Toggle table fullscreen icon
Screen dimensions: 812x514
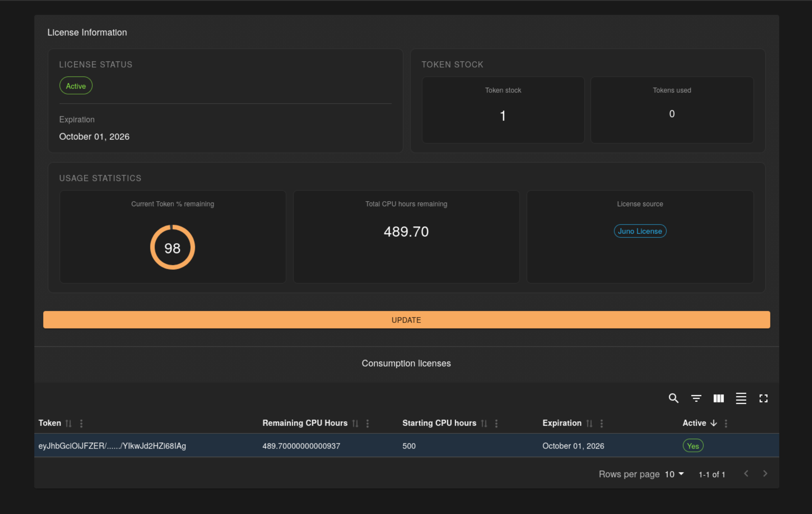click(x=763, y=398)
